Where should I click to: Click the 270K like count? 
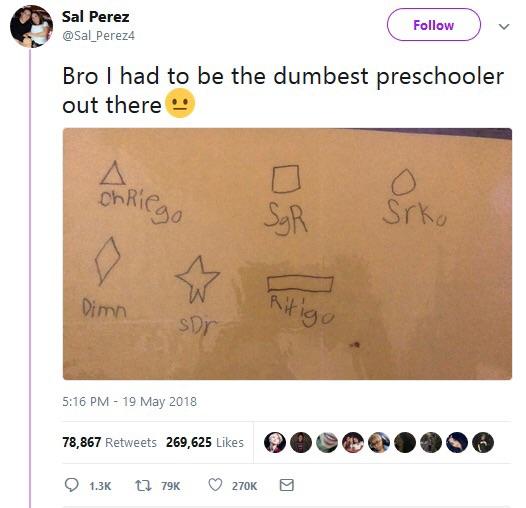[x=244, y=486]
